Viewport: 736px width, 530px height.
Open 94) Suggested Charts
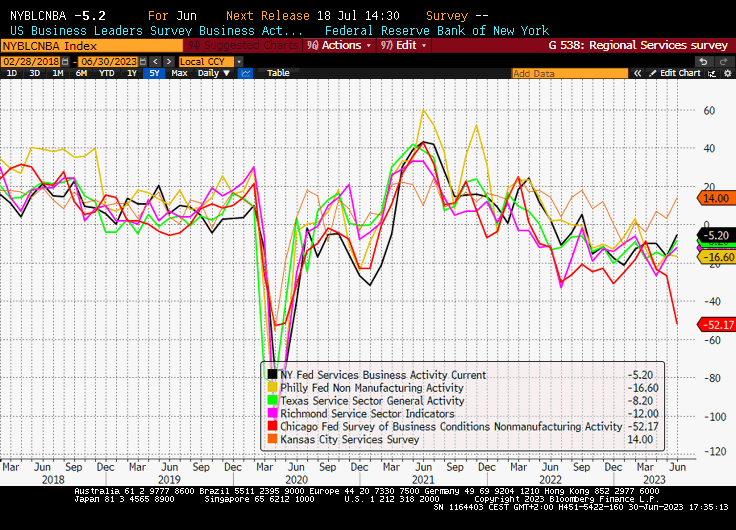[243, 45]
